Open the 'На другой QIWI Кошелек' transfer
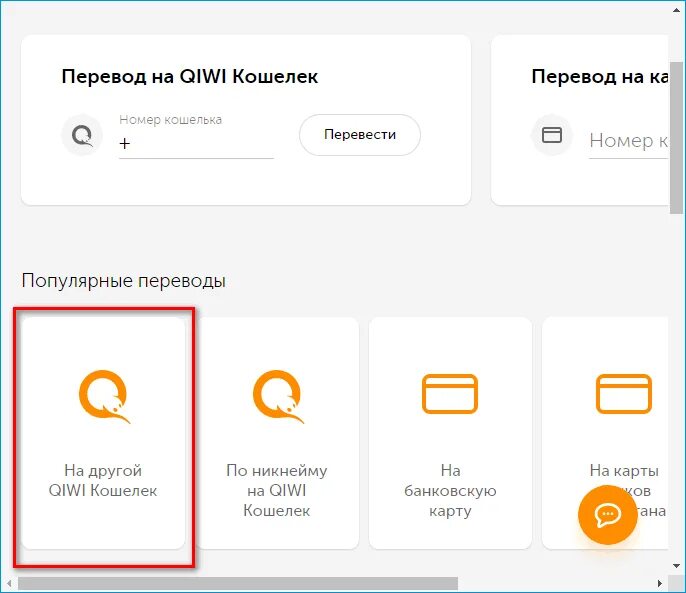 click(103, 433)
